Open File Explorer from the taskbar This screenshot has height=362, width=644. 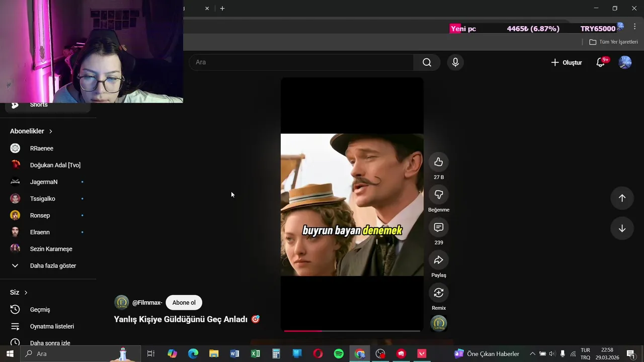point(214,354)
